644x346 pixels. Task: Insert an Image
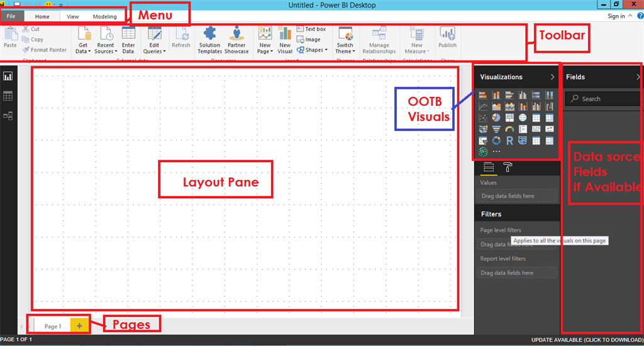click(309, 40)
